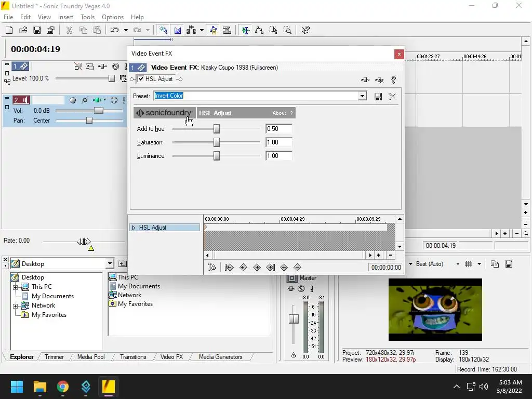Go to the previous keyframe

pos(243,268)
